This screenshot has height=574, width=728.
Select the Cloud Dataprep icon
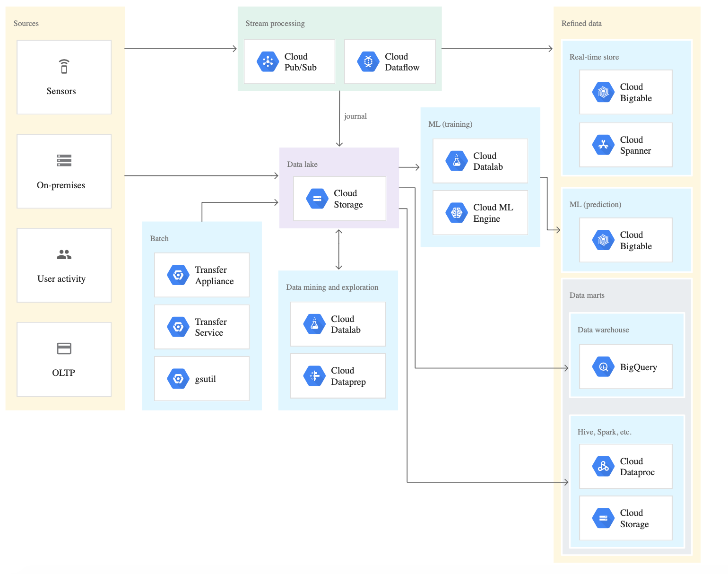[x=314, y=376]
